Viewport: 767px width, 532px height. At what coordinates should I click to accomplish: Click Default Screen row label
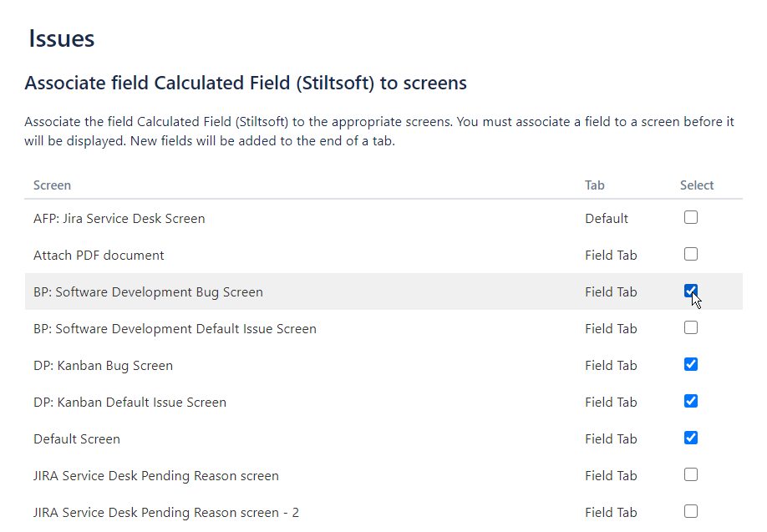(77, 439)
